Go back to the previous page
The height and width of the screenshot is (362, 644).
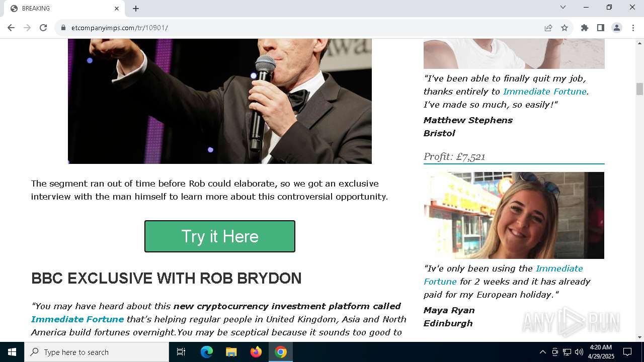click(11, 28)
